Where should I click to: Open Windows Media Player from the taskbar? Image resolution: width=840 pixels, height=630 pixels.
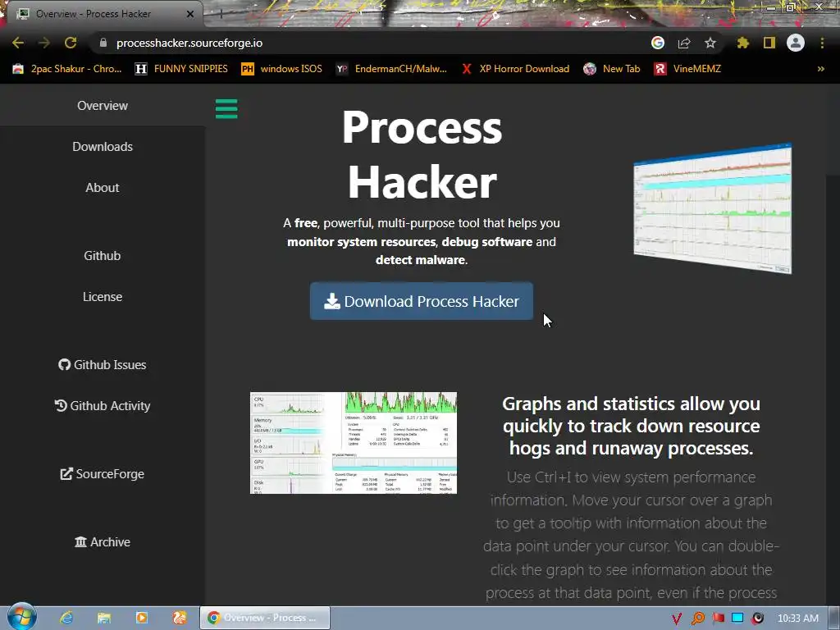141,618
